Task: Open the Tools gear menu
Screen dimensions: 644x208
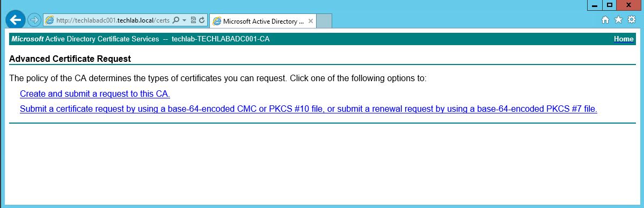Action: tap(632, 20)
